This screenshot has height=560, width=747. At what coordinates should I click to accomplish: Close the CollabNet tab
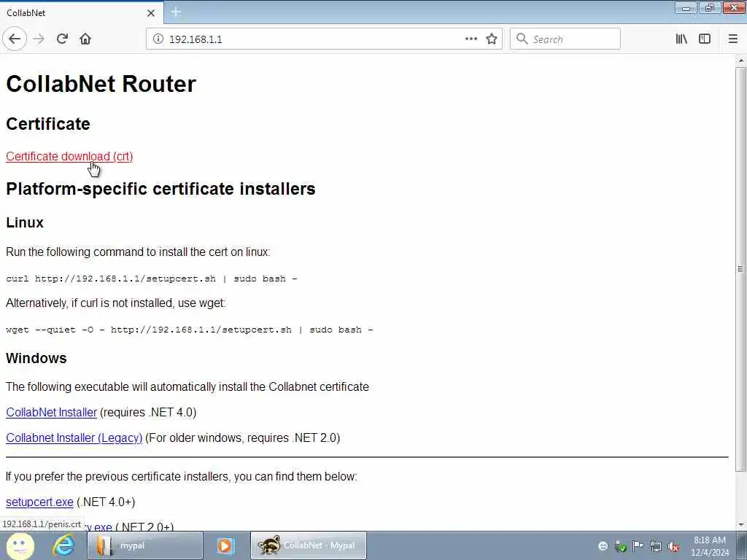click(x=151, y=13)
